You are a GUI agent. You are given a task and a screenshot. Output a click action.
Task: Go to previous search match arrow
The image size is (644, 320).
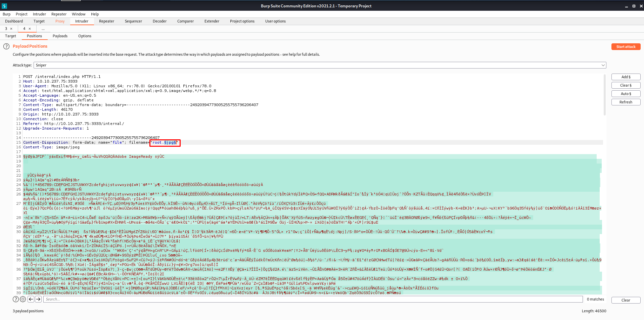[x=31, y=299]
